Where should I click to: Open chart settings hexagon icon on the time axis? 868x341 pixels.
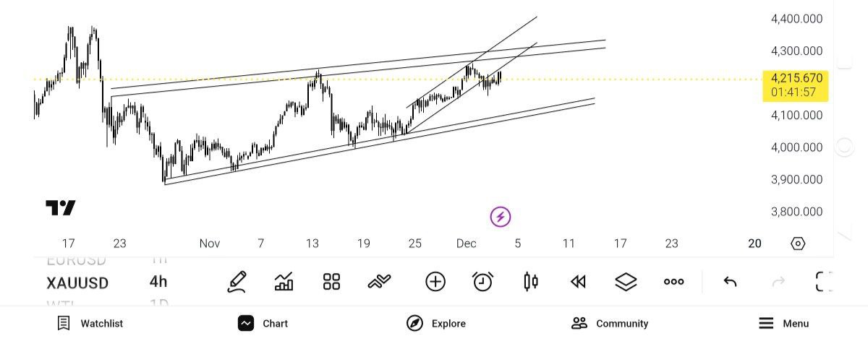(x=798, y=243)
